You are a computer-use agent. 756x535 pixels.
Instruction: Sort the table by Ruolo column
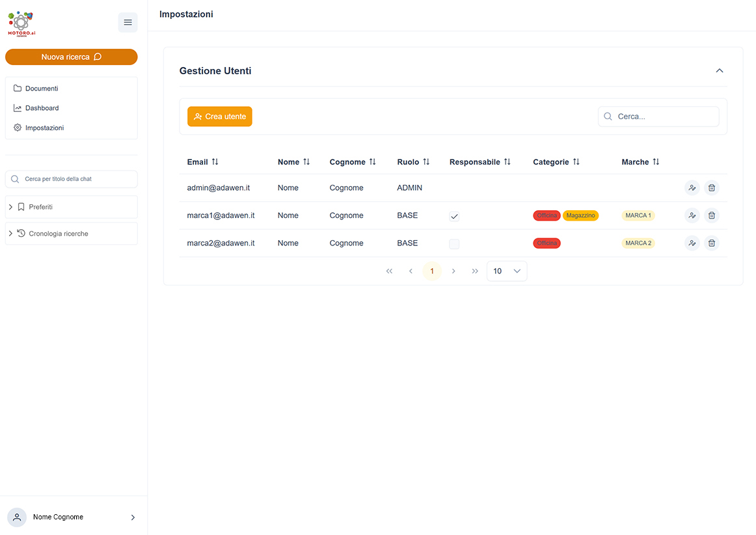click(426, 162)
